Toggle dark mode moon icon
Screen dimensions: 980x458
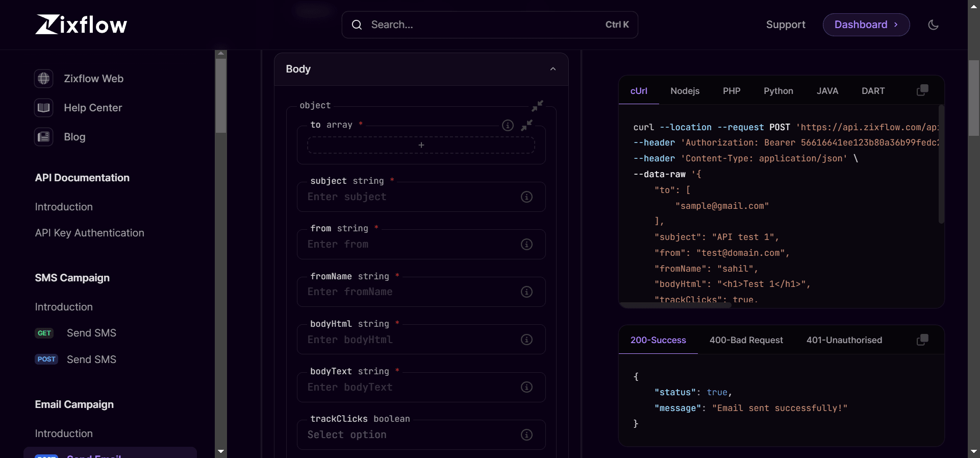933,25
